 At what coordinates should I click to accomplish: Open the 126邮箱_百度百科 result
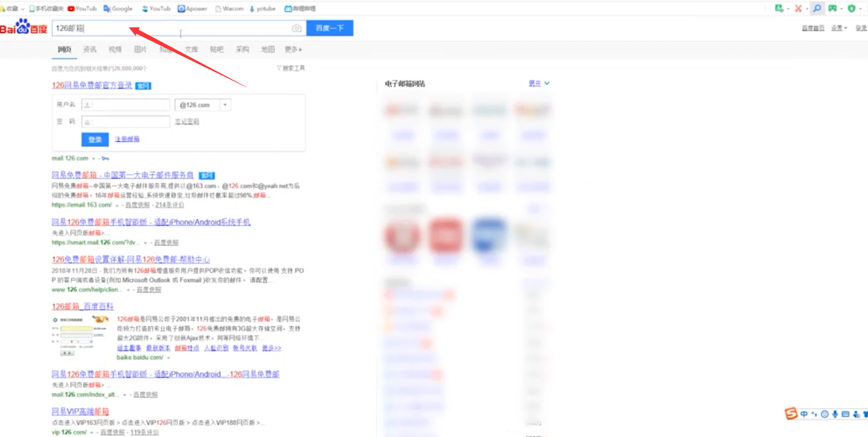[83, 306]
